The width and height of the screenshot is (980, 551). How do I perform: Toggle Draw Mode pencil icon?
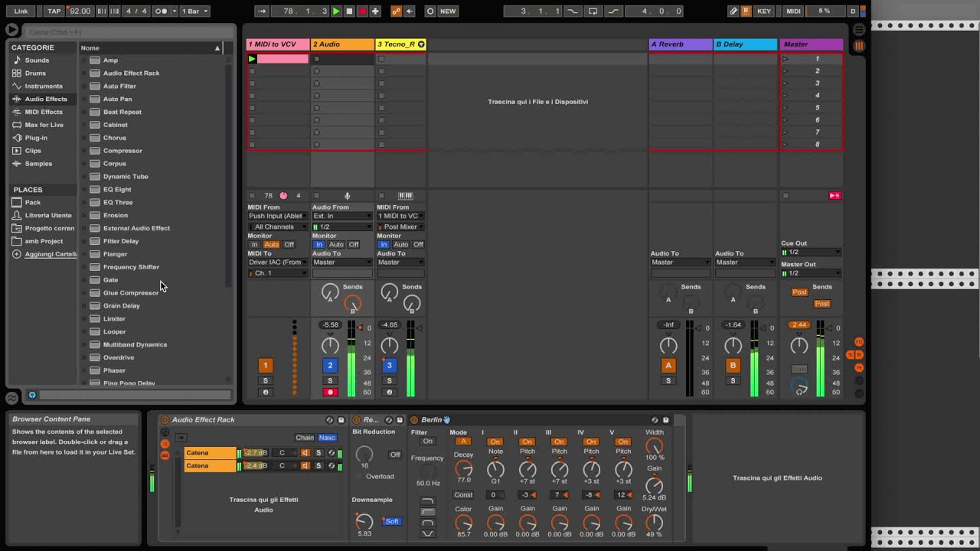click(733, 11)
